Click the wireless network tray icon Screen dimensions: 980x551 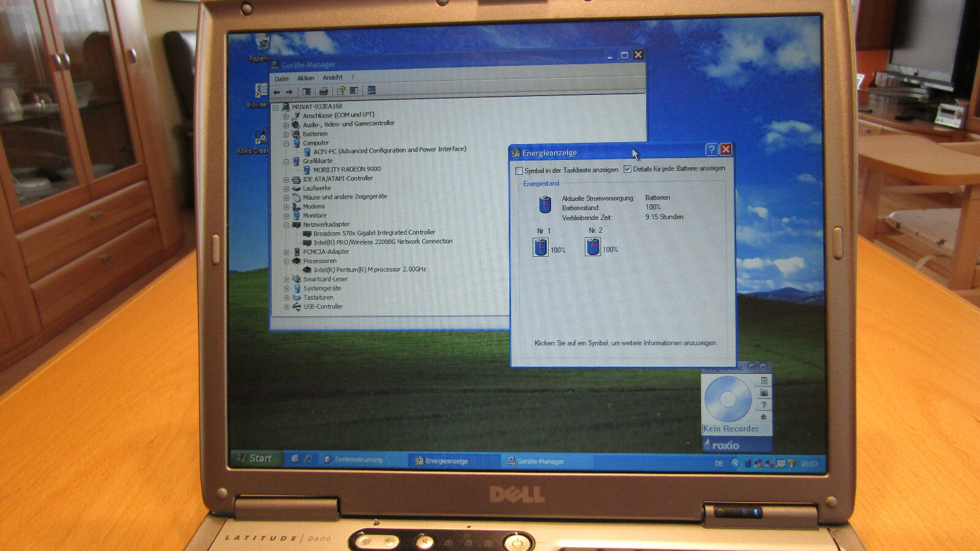791,463
